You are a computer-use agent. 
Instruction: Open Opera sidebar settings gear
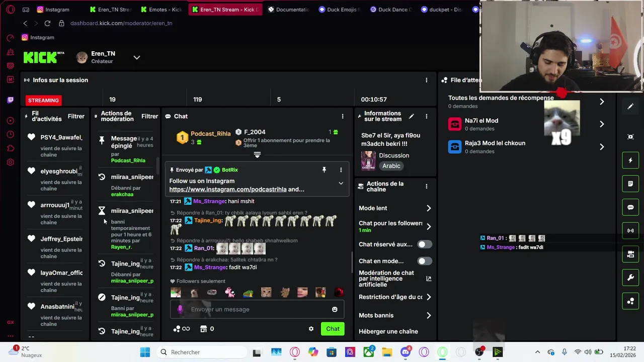pyautogui.click(x=11, y=162)
